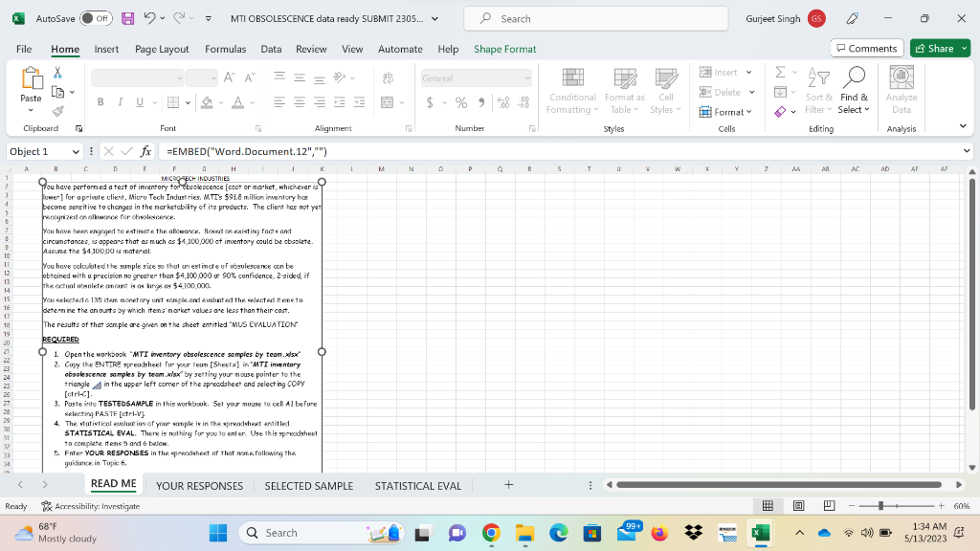Toggle bold formatting
Image resolution: width=980 pixels, height=551 pixels.
[x=100, y=101]
